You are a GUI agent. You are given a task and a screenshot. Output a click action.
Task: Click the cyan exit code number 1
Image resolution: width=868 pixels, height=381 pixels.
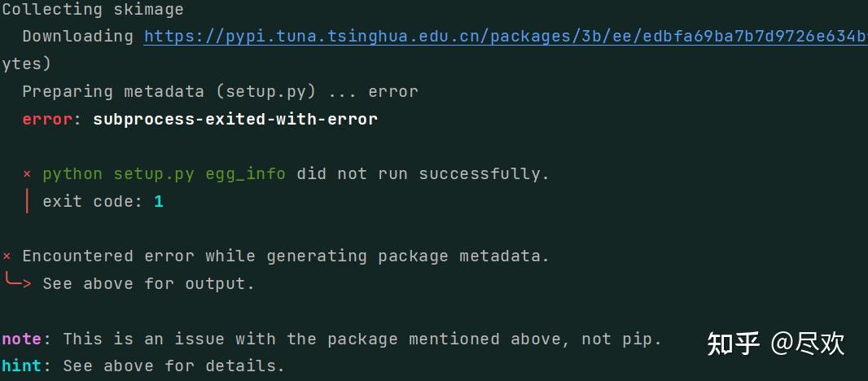pos(159,202)
